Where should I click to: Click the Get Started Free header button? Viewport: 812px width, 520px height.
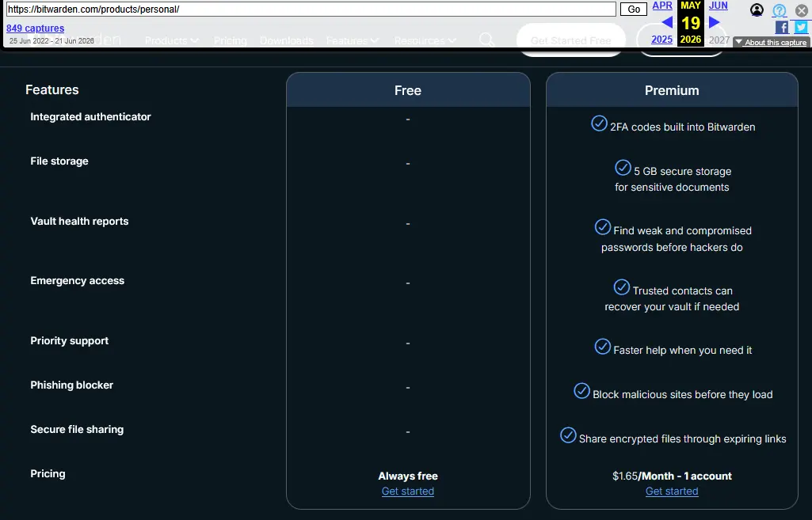click(x=570, y=40)
